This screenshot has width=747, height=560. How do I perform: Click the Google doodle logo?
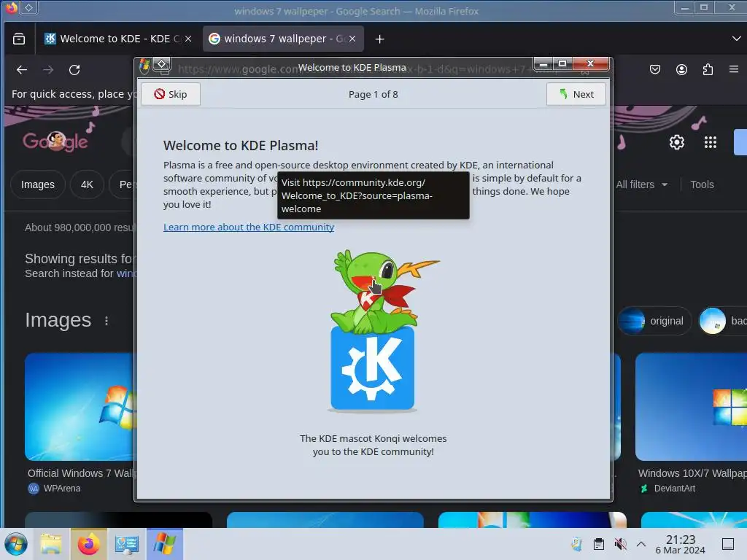[55, 141]
